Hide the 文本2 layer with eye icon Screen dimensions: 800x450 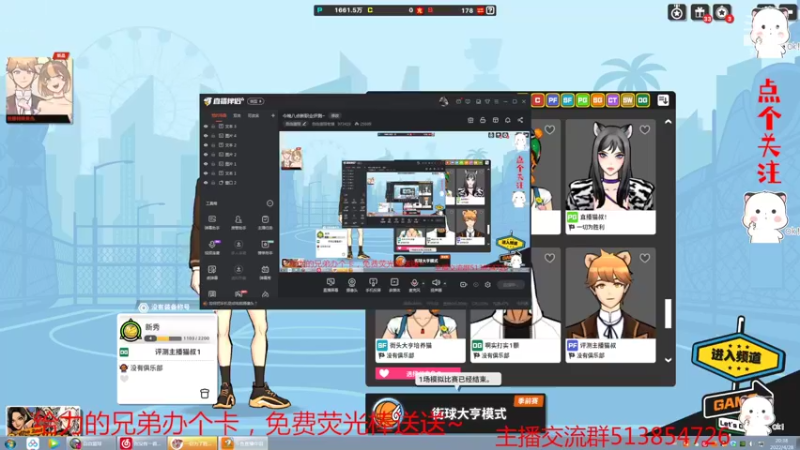point(206,145)
